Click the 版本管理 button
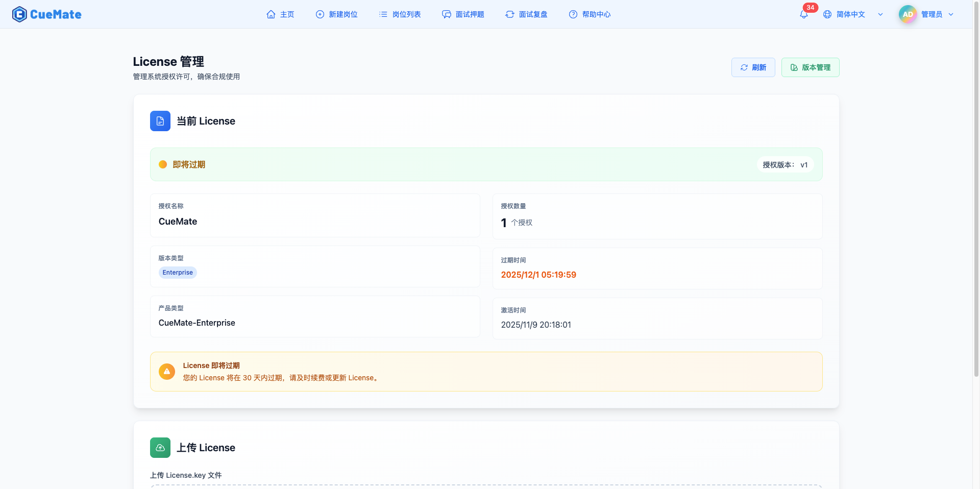The width and height of the screenshot is (980, 489). [x=810, y=67]
